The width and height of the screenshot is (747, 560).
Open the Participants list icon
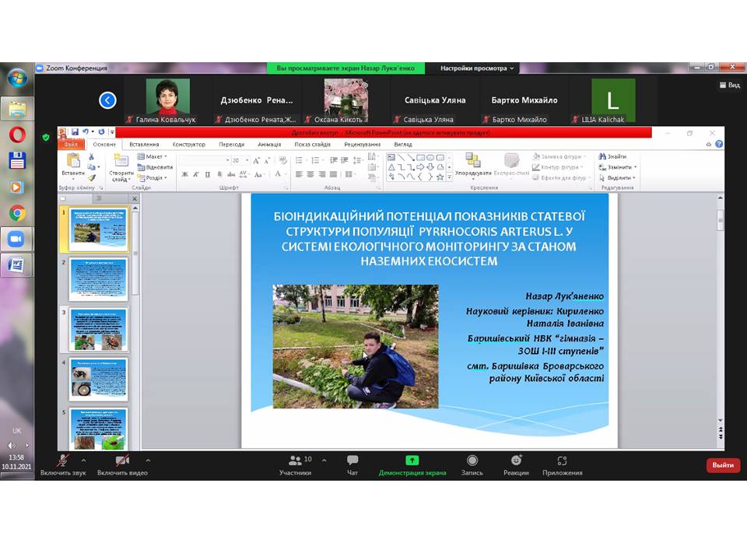tap(295, 460)
